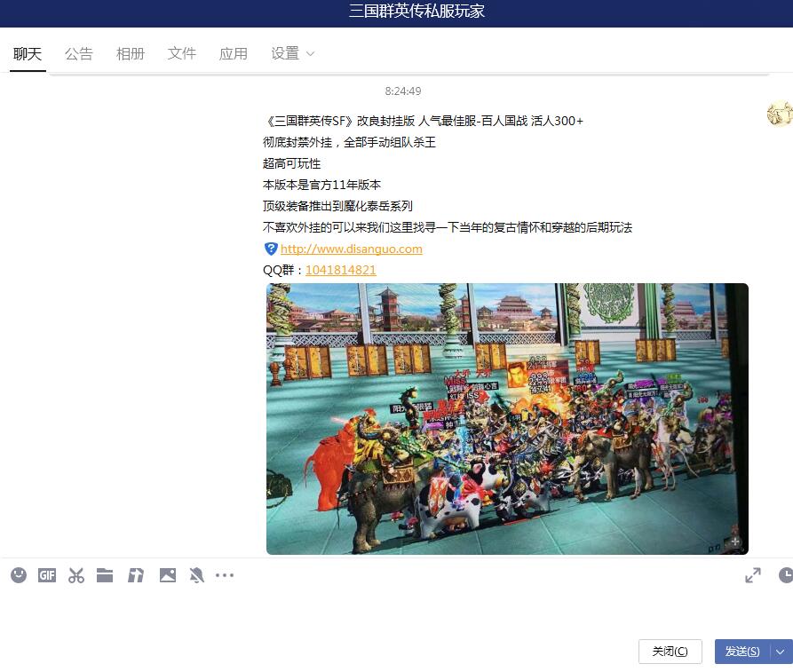This screenshot has height=672, width=793.
Task: Click the 8:24:49 timestamp
Action: click(403, 91)
